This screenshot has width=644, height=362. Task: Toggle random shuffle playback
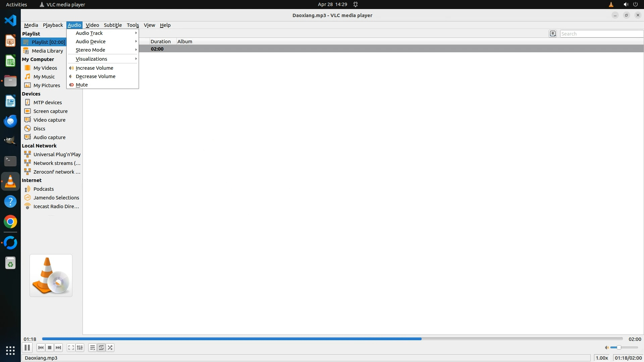(110, 348)
